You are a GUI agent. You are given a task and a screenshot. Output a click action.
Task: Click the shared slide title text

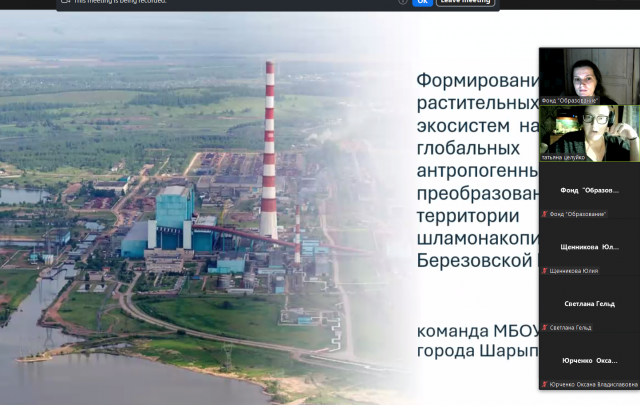pos(476,165)
